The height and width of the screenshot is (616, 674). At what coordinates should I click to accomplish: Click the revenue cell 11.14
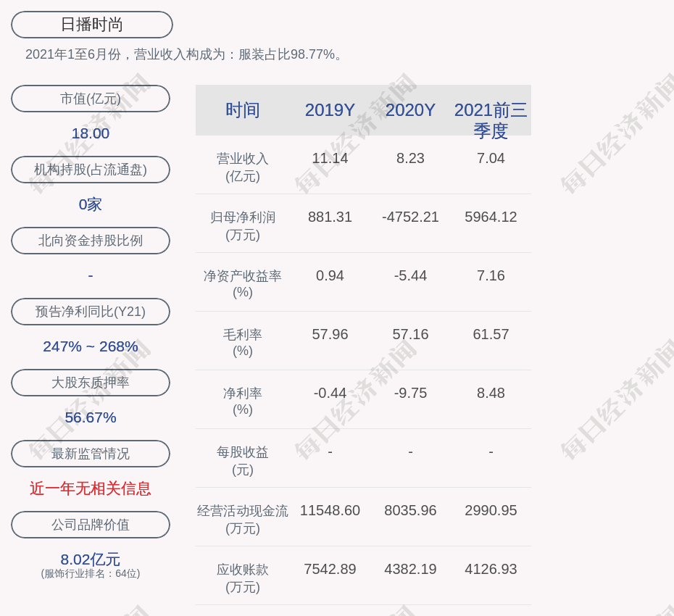330,158
